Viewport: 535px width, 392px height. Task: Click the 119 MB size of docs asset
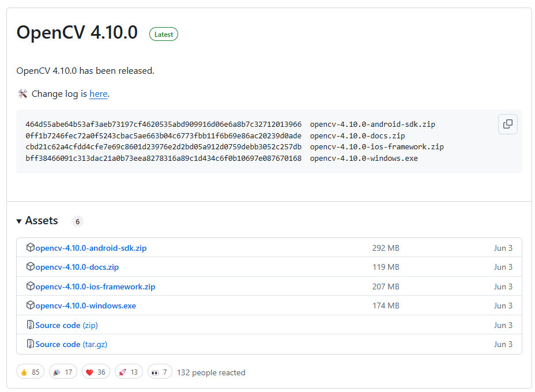pos(386,267)
